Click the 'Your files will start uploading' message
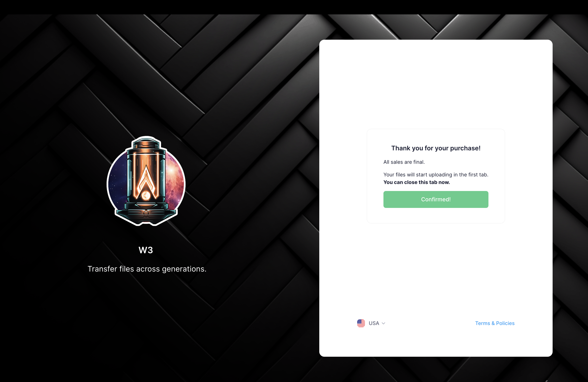 (x=436, y=175)
